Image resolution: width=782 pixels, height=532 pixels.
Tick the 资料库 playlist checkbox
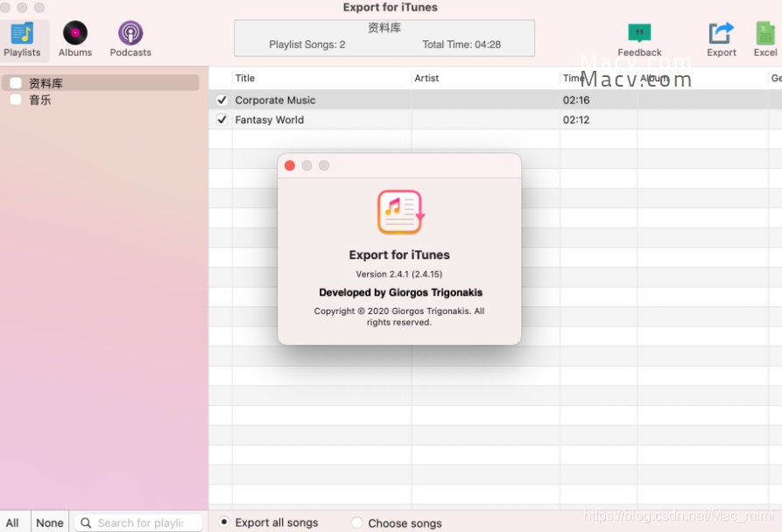click(16, 83)
